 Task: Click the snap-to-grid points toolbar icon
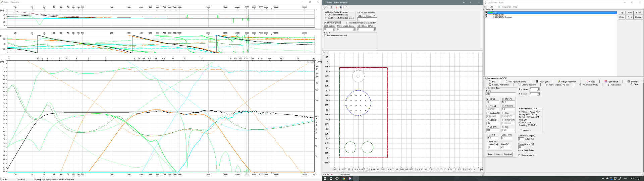341,7
